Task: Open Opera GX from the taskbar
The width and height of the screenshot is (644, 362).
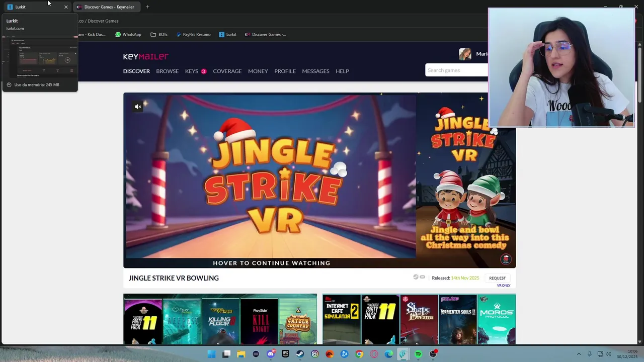Action: (x=374, y=354)
